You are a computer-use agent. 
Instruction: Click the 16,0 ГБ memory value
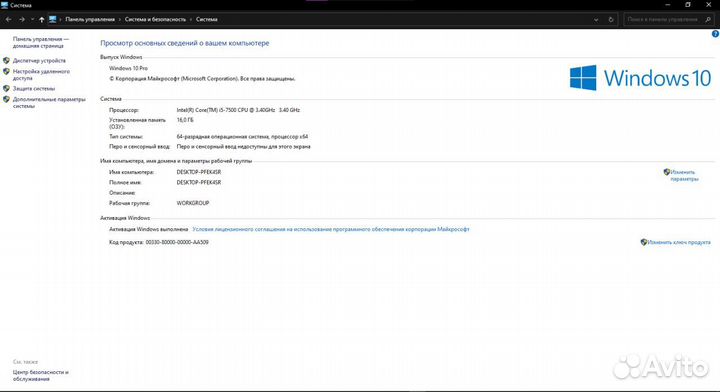(x=185, y=120)
